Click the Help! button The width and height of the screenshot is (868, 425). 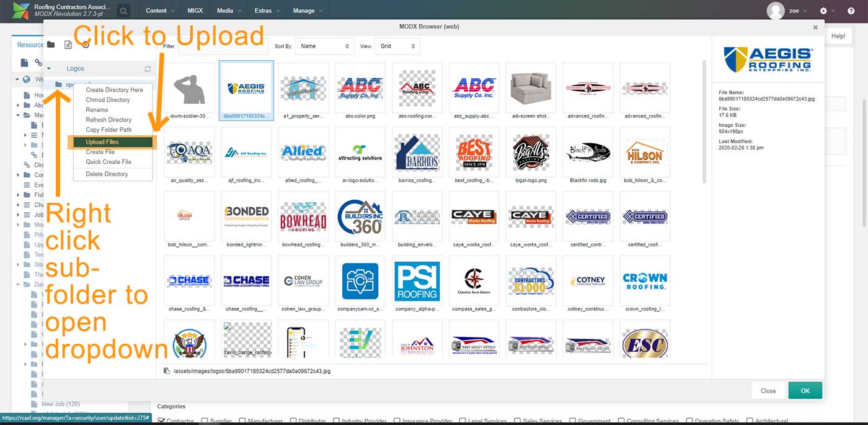[x=838, y=36]
